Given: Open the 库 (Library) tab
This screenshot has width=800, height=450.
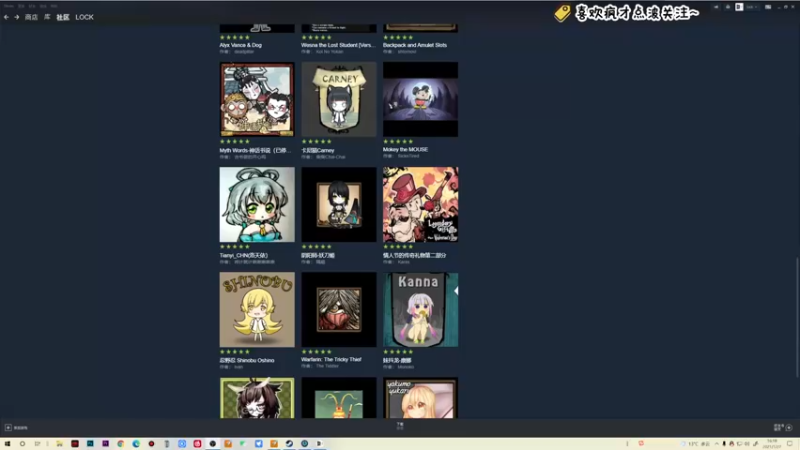Looking at the screenshot, I should click(x=47, y=17).
